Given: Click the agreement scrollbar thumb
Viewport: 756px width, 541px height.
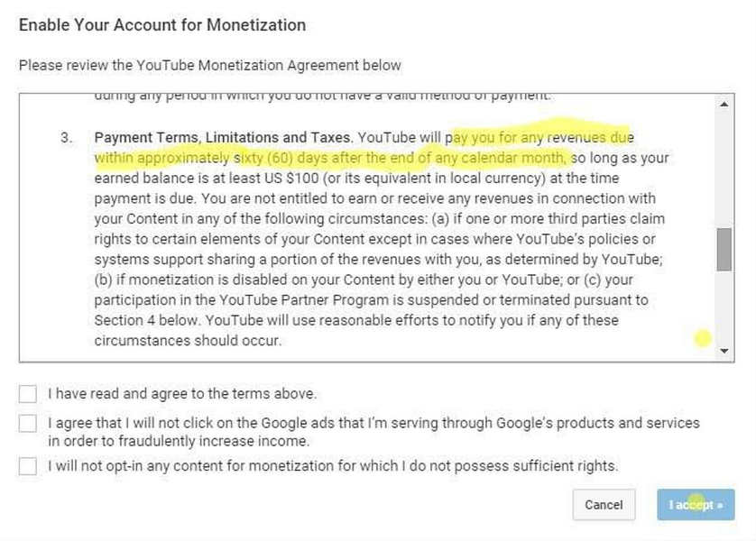Looking at the screenshot, I should [724, 249].
